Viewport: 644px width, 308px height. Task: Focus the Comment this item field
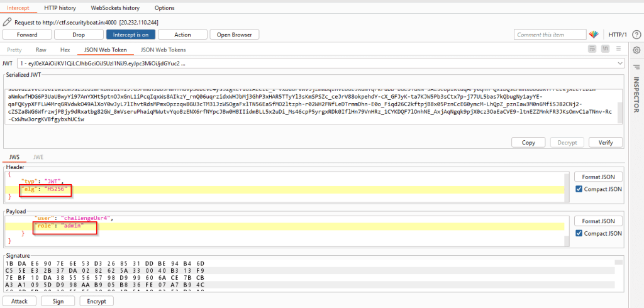pos(550,35)
